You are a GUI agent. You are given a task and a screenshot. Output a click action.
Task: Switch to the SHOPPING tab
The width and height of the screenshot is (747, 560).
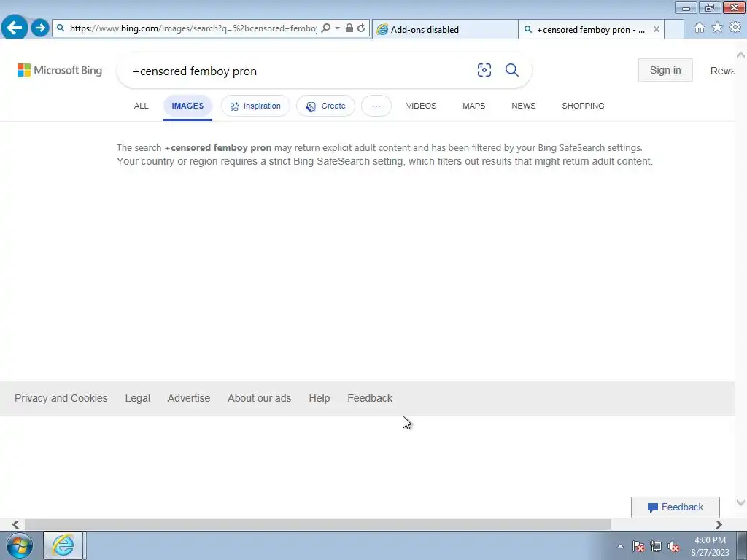(x=583, y=106)
